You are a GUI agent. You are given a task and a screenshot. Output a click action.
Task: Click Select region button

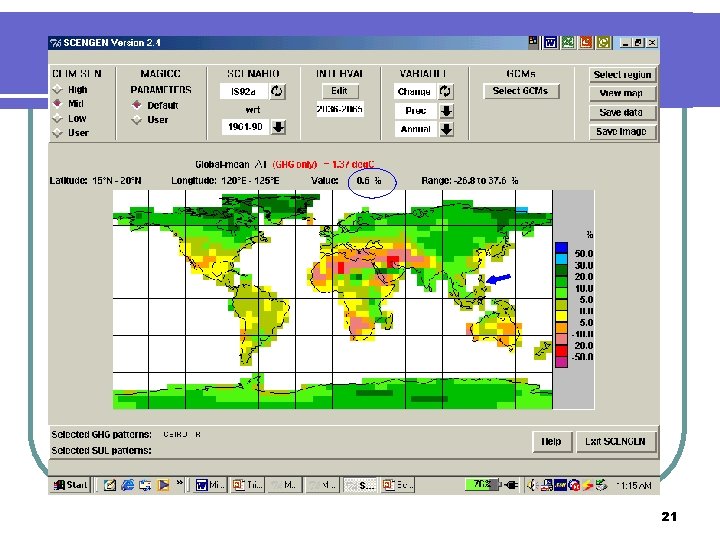click(622, 74)
